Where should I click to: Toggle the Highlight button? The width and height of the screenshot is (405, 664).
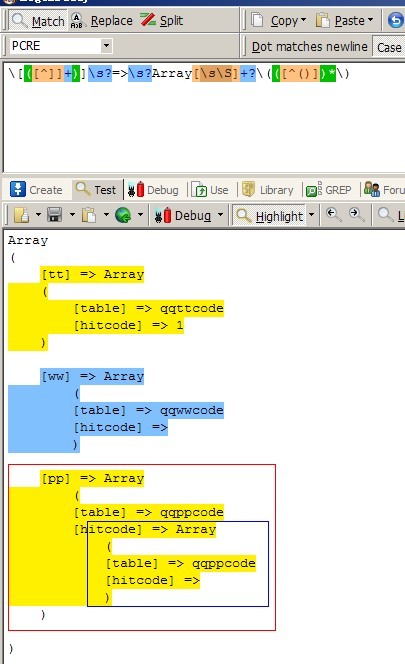(270, 216)
